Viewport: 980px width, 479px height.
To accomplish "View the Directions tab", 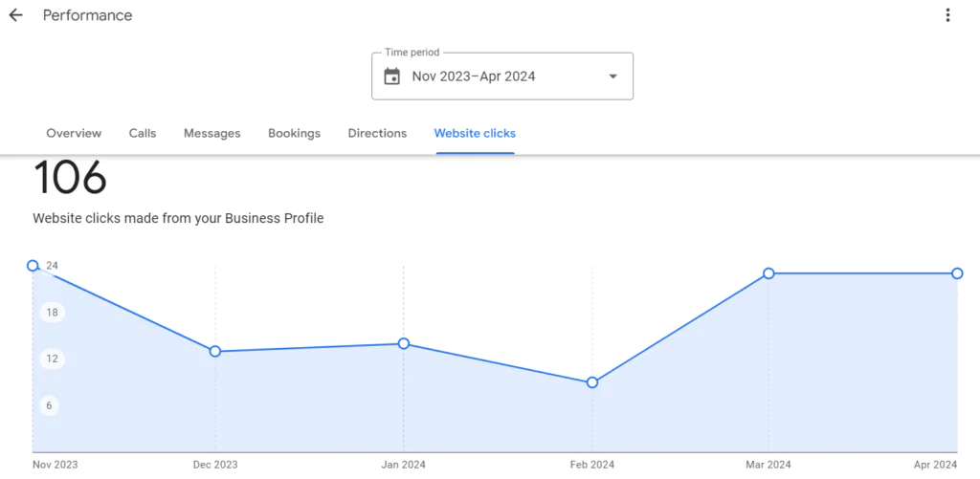I will pyautogui.click(x=377, y=134).
